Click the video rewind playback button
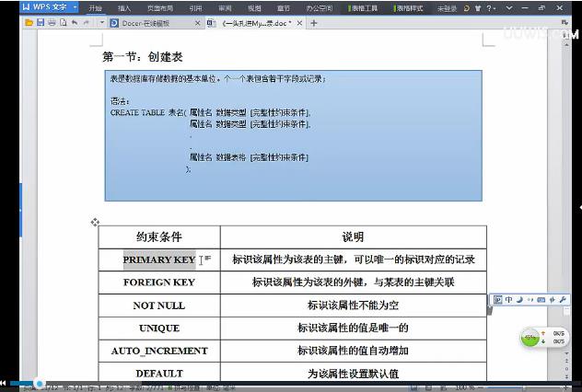This screenshot has width=582, height=392. [3, 384]
